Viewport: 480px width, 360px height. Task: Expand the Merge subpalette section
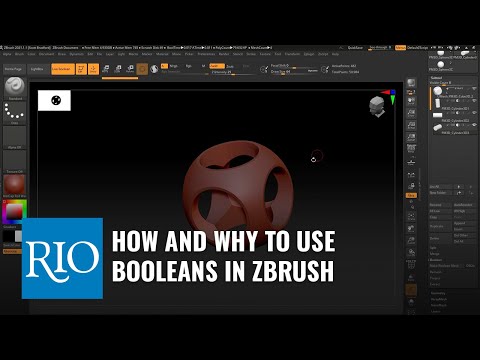pos(434,254)
